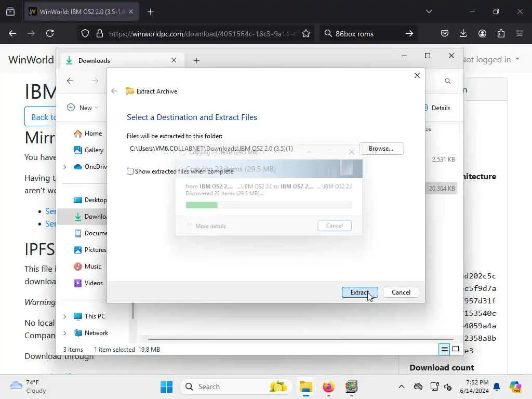Go back in Firefox browser
Image resolution: width=532 pixels, height=399 pixels.
[x=12, y=33]
